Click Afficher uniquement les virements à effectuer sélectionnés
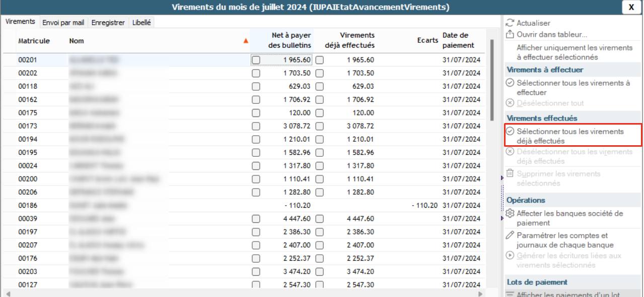 tap(574, 52)
